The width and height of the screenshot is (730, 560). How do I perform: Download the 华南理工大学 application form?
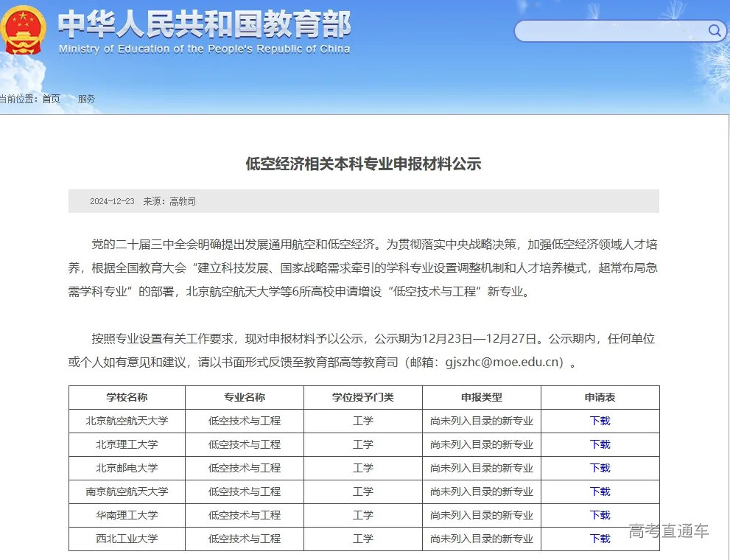pyautogui.click(x=599, y=515)
